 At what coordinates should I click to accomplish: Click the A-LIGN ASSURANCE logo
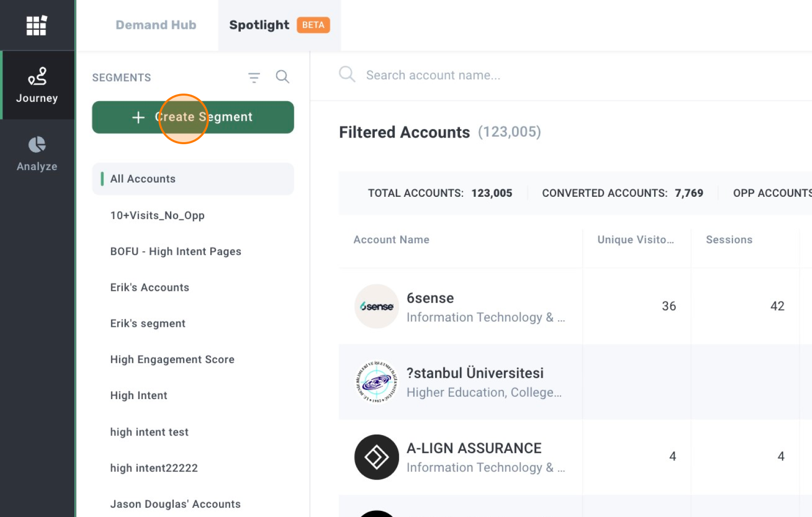(x=376, y=457)
